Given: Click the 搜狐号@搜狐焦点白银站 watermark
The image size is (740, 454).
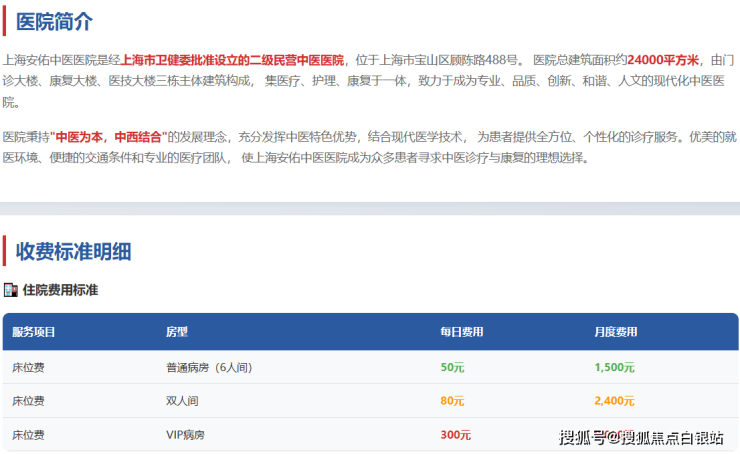Looking at the screenshot, I should 640,437.
